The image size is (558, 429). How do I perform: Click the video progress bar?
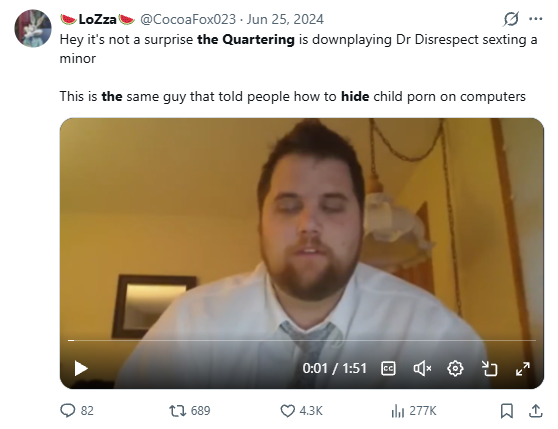(x=302, y=340)
